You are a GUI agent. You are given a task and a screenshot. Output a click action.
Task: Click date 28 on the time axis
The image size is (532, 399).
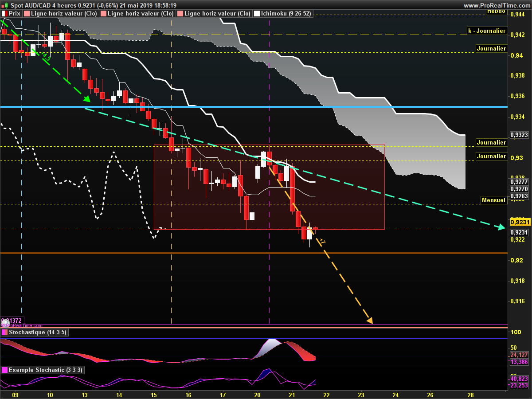coord(471,395)
